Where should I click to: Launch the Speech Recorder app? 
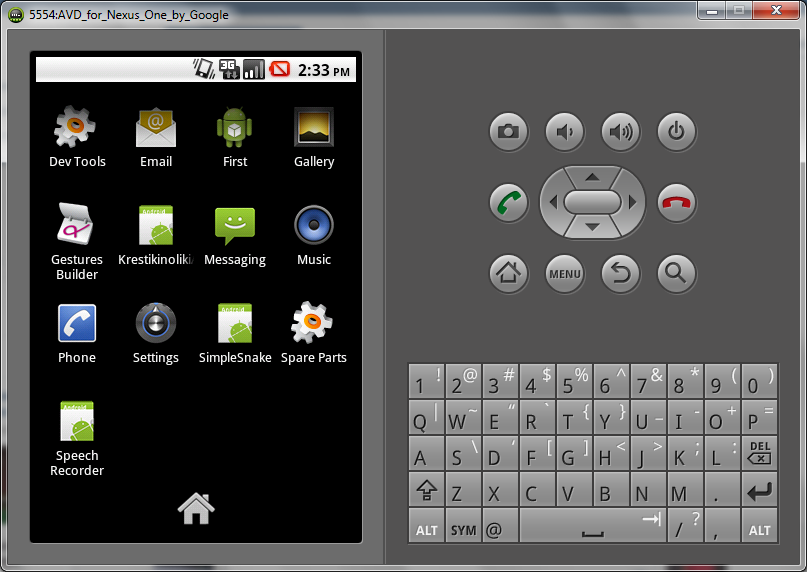tap(77, 439)
